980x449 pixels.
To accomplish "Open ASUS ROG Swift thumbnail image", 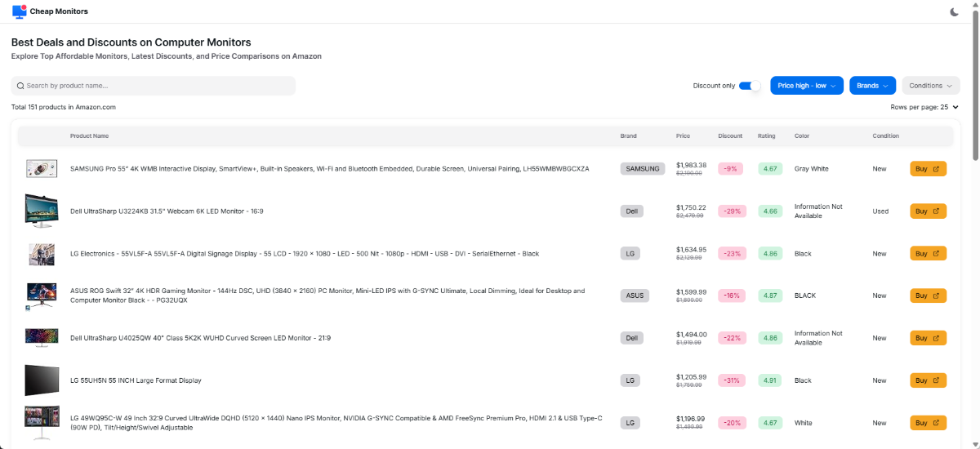I will (41, 296).
